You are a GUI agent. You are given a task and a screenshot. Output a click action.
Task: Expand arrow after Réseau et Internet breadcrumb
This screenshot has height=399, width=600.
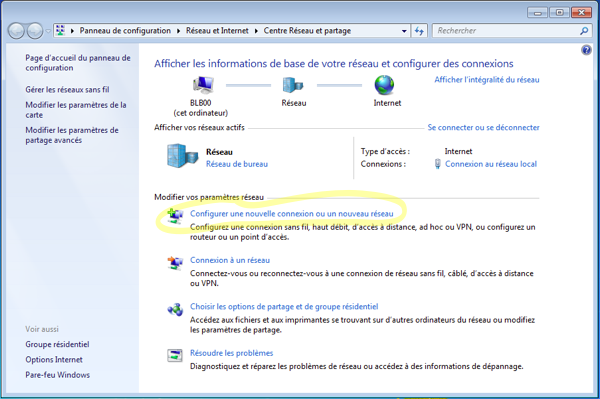tap(256, 31)
